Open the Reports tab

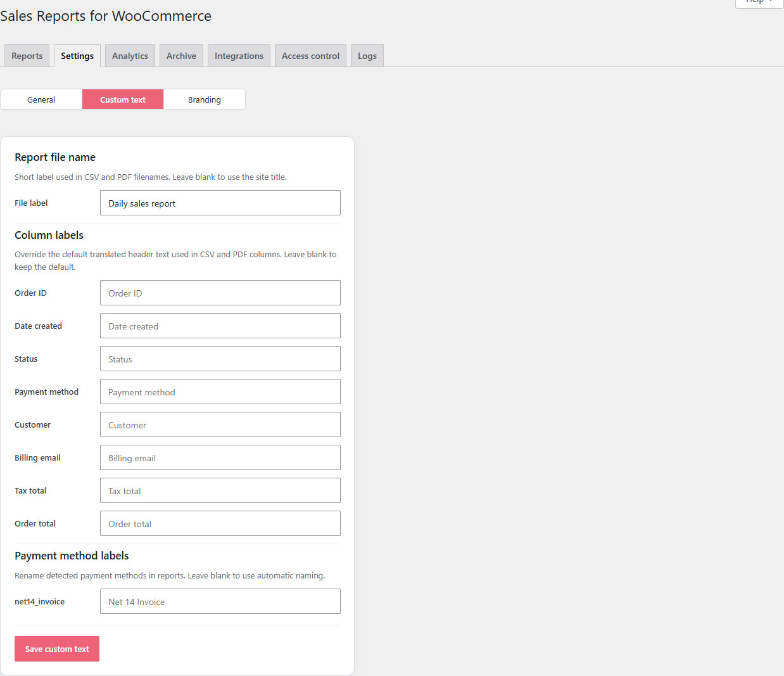click(x=27, y=56)
